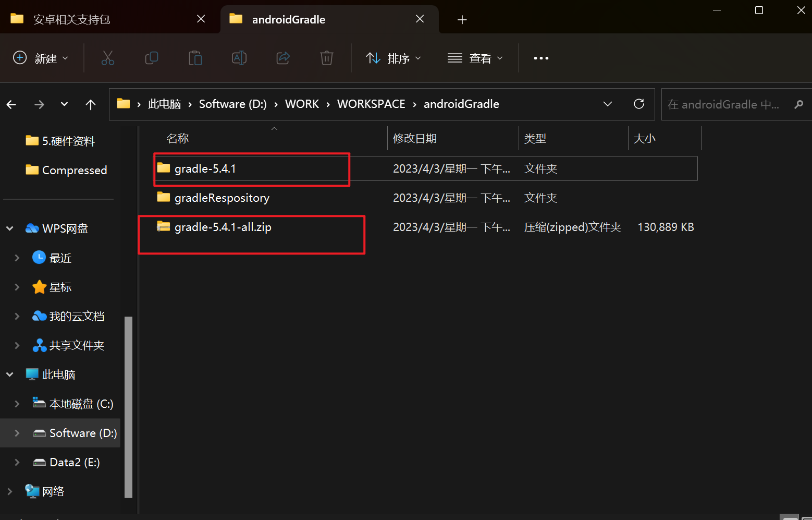
Task: Click the gradle-5.4.1 folder icon
Action: (164, 168)
